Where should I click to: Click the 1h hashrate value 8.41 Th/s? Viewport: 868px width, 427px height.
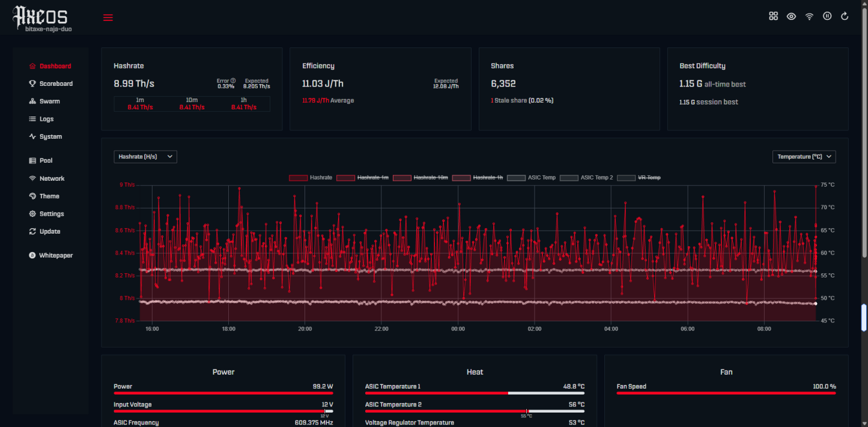pos(244,108)
